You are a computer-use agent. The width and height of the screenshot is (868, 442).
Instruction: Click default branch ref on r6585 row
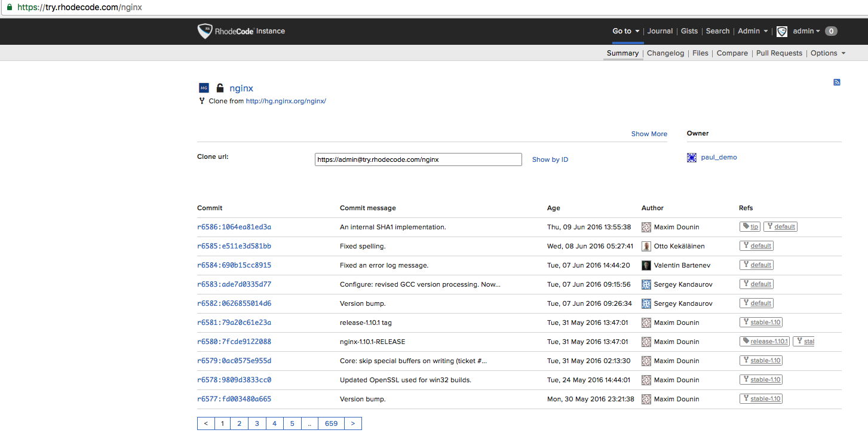coord(757,246)
